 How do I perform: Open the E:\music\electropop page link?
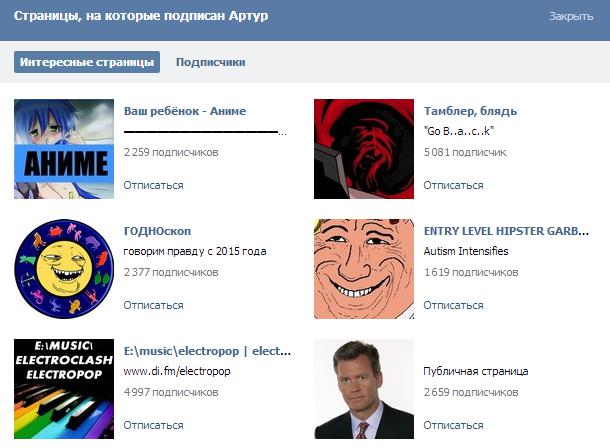click(x=207, y=351)
